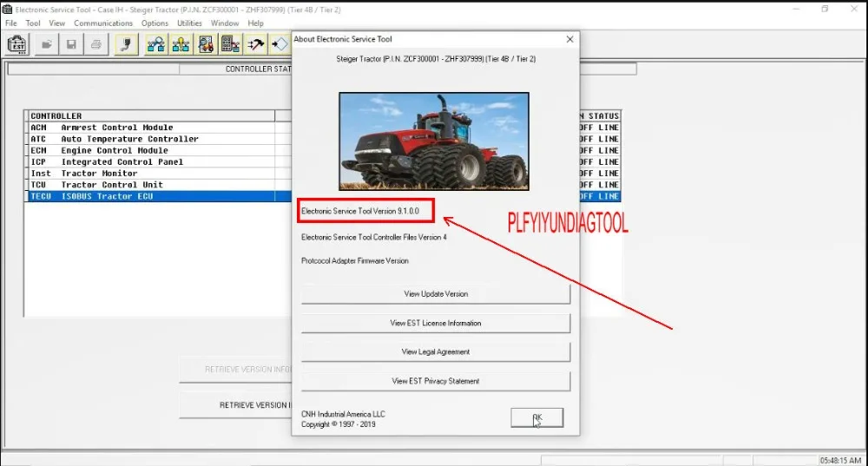Open the Window menu
The width and height of the screenshot is (868, 466).
(224, 23)
